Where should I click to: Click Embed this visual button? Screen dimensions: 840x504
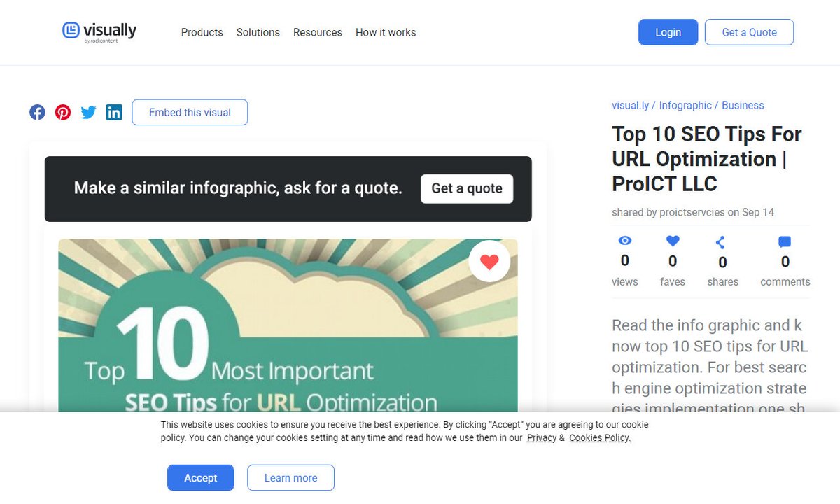point(190,112)
